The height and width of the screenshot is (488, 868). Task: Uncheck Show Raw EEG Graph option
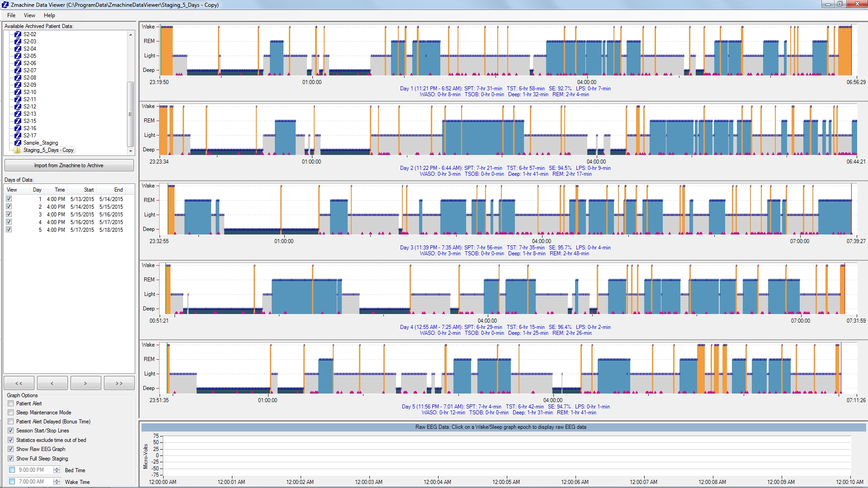[11, 449]
